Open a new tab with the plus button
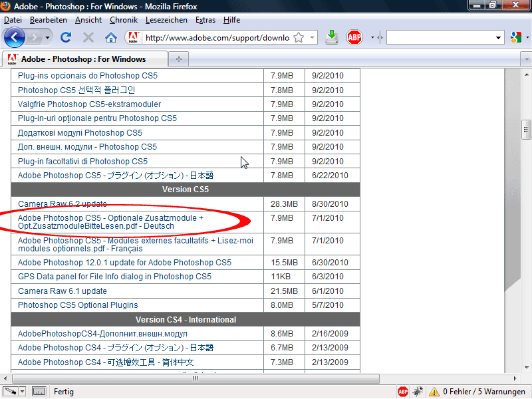532x399 pixels. [x=179, y=59]
